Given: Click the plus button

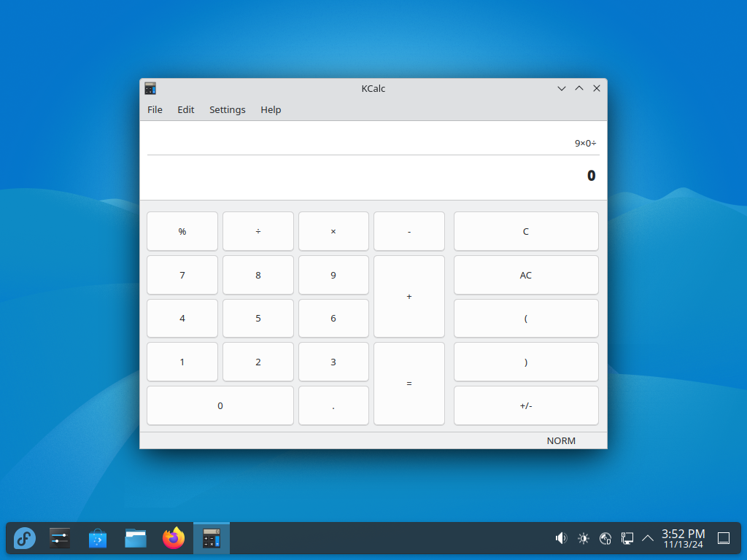Looking at the screenshot, I should tap(409, 297).
